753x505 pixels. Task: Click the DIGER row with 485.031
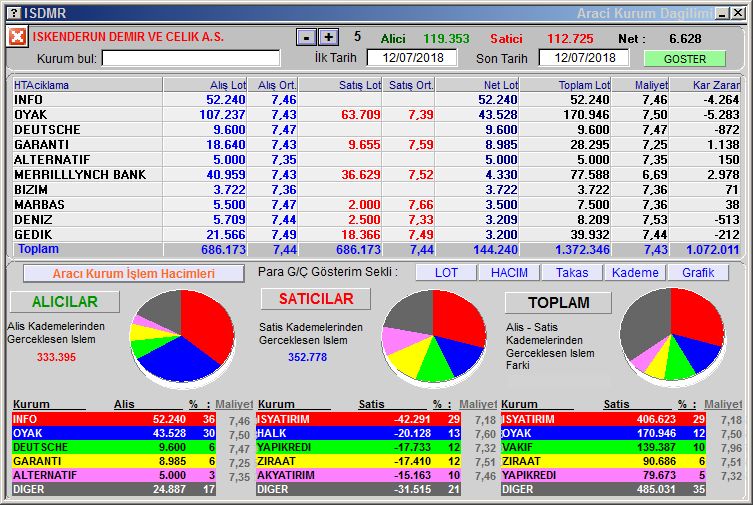pos(603,489)
